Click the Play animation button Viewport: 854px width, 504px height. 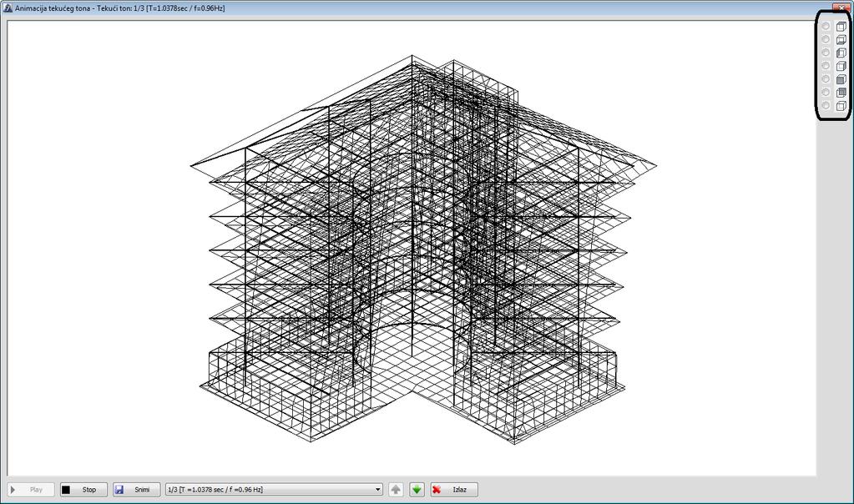tap(31, 489)
